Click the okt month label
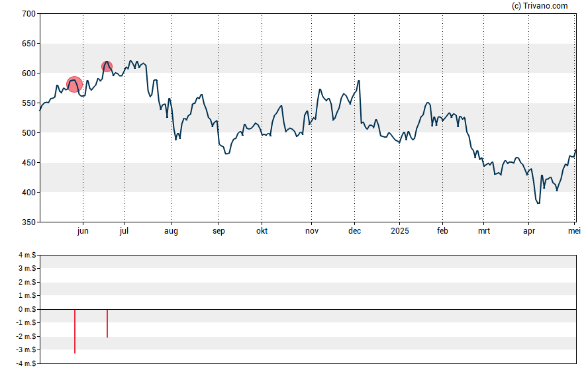 click(x=262, y=231)
